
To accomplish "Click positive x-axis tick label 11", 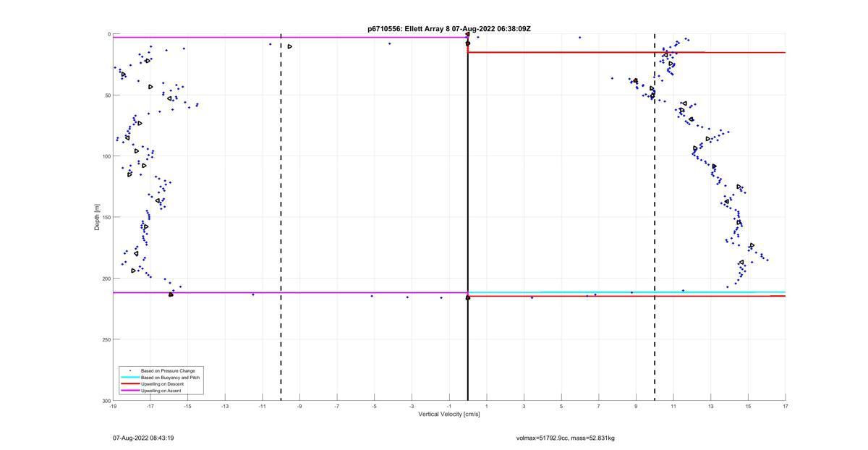I will click(673, 407).
